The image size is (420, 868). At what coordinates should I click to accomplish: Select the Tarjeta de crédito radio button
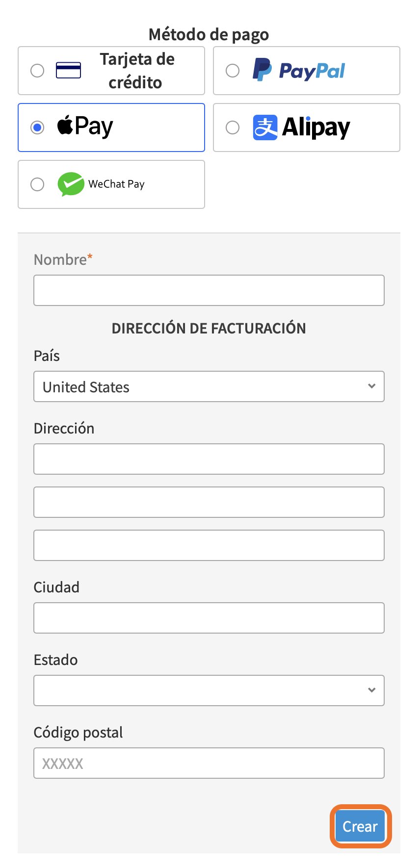click(37, 71)
